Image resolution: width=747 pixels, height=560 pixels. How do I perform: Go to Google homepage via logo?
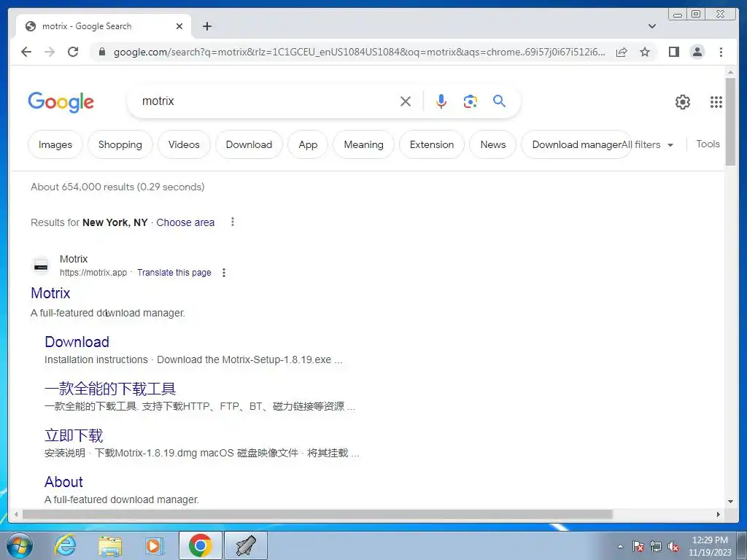[x=61, y=102]
